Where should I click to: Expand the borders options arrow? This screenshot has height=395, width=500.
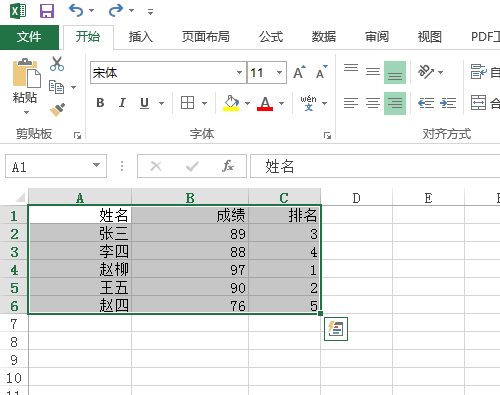[x=204, y=103]
